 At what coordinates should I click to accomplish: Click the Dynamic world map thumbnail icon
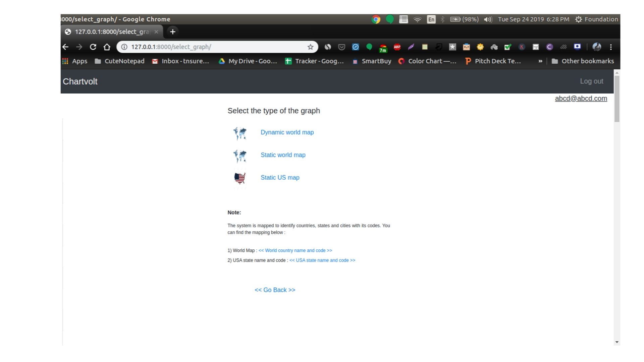[x=240, y=133]
